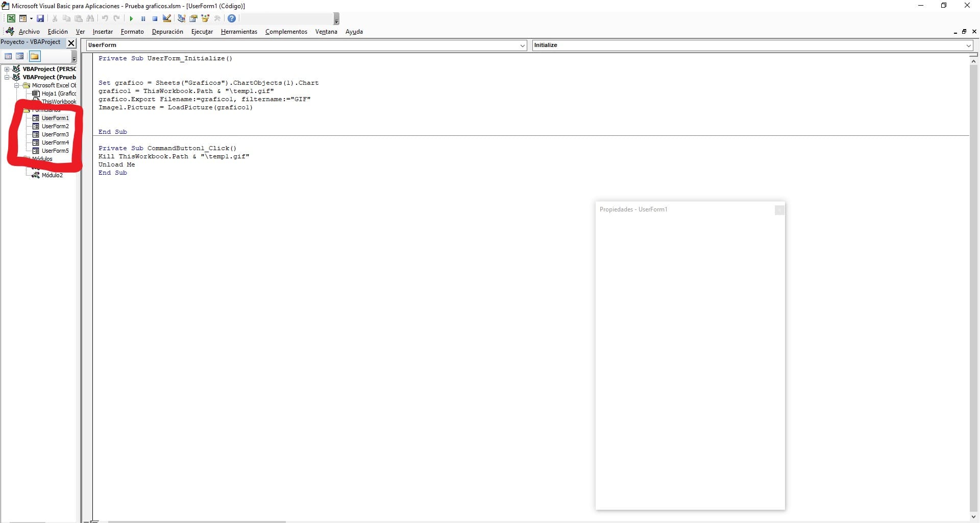Open Properties Window toolbar icon
980x523 pixels.
point(193,18)
